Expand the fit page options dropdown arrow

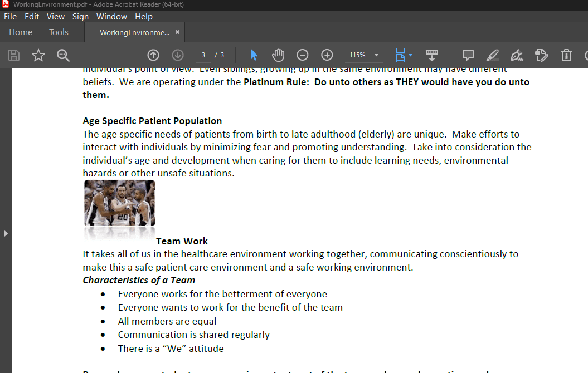click(411, 55)
